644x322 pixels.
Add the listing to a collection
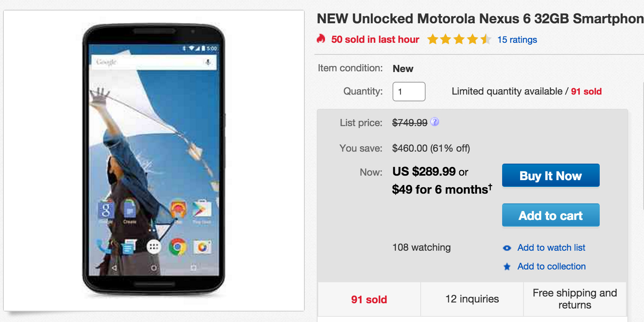coord(551,266)
